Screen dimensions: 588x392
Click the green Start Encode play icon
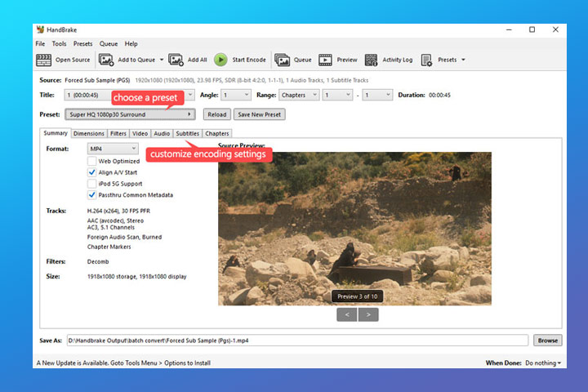point(220,60)
